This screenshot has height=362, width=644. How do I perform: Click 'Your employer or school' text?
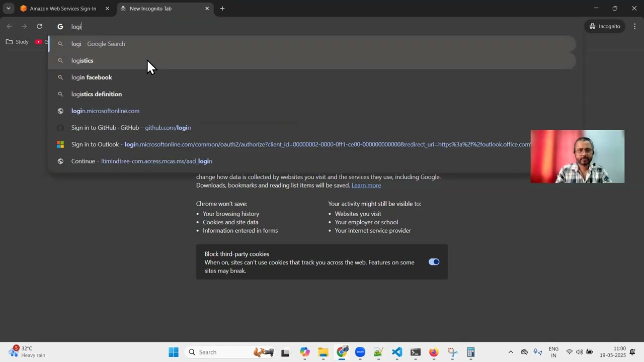pos(366,222)
